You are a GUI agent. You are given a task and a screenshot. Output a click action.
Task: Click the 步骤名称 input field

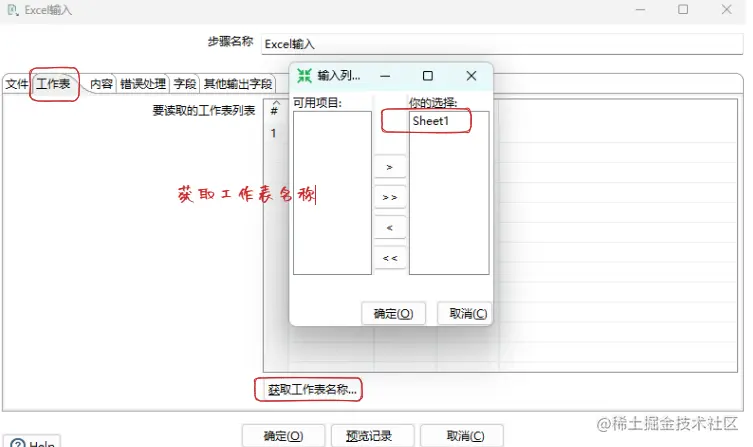(x=502, y=44)
